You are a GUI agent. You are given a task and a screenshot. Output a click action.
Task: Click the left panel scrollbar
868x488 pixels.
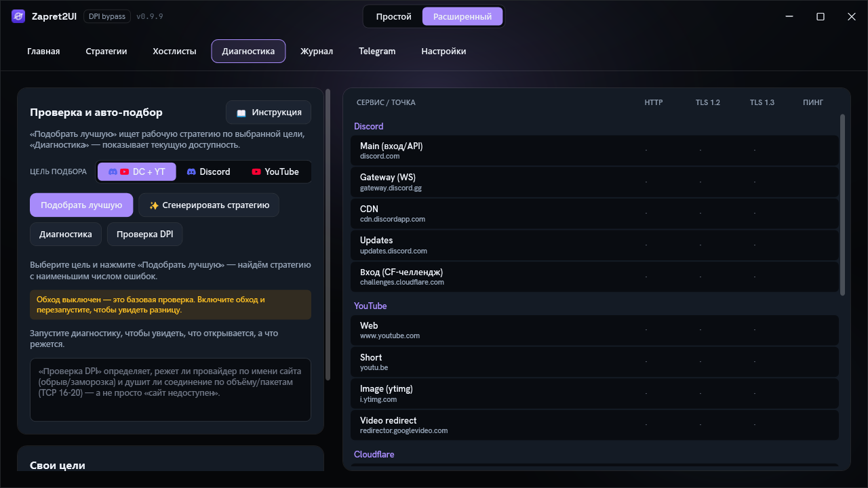pyautogui.click(x=328, y=235)
